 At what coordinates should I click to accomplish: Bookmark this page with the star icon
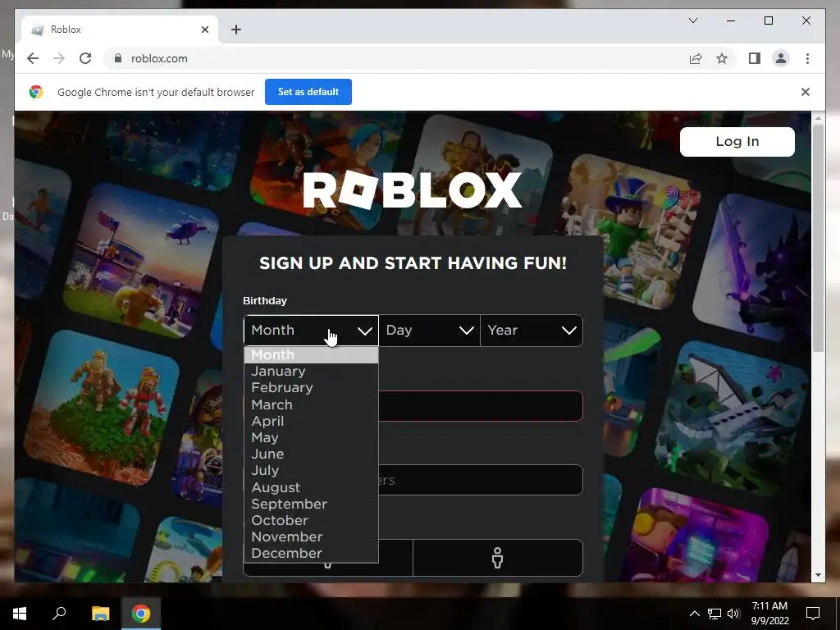point(722,58)
